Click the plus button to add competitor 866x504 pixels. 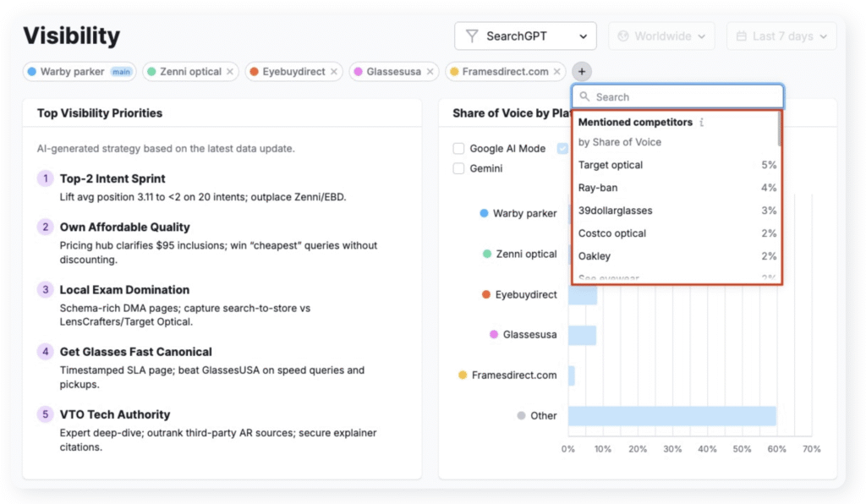(582, 72)
